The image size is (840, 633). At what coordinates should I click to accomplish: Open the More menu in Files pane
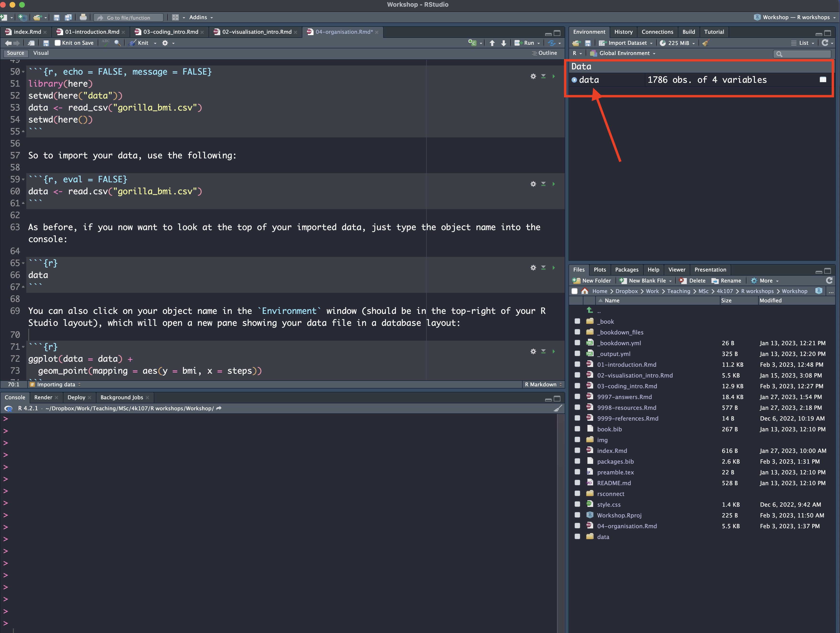click(x=766, y=281)
